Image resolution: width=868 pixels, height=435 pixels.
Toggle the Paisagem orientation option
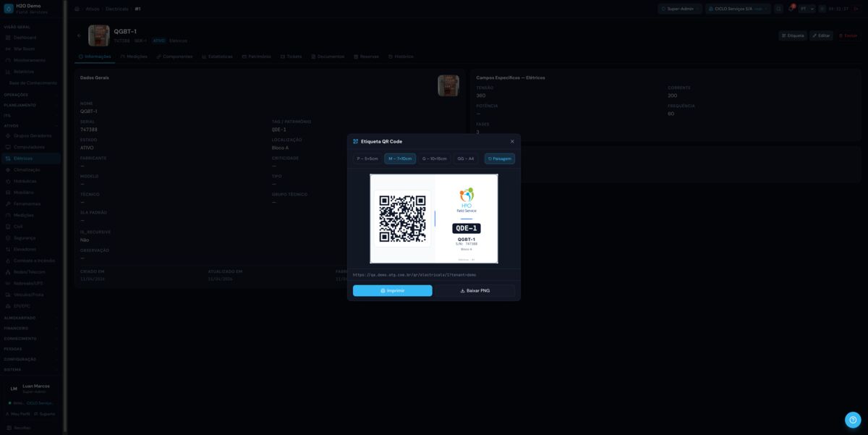click(x=500, y=159)
